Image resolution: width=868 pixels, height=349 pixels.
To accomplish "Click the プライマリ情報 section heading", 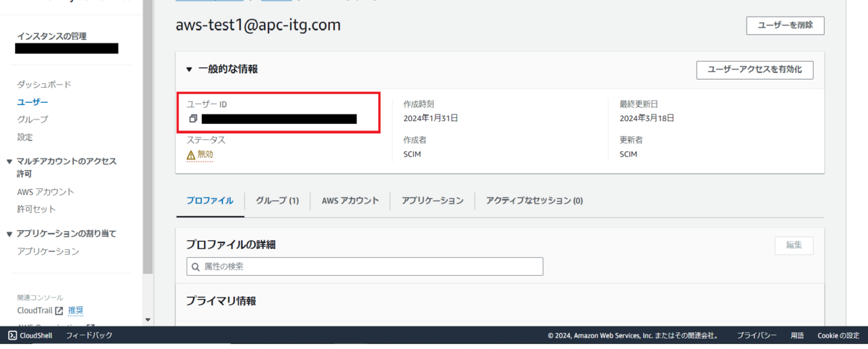I will [221, 300].
